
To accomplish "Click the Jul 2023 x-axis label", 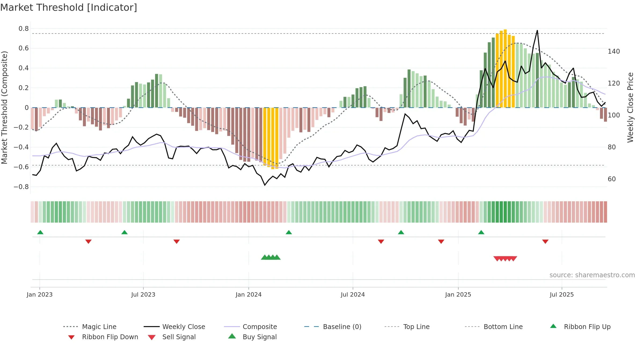I will (143, 294).
